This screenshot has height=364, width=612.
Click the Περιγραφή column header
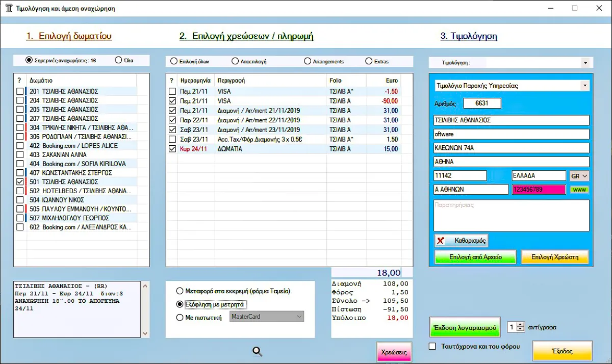(270, 81)
